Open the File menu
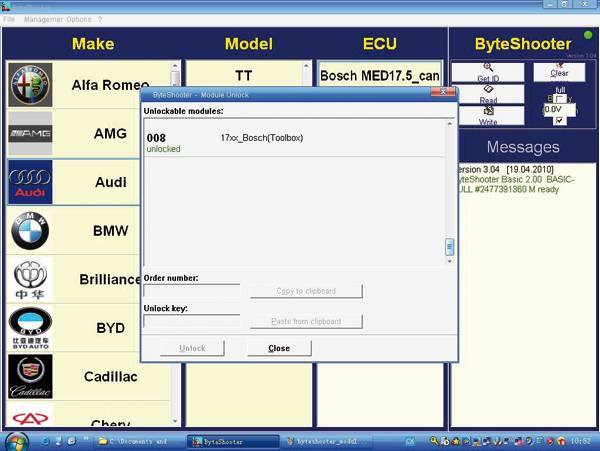The image size is (600, 451). tap(9, 19)
